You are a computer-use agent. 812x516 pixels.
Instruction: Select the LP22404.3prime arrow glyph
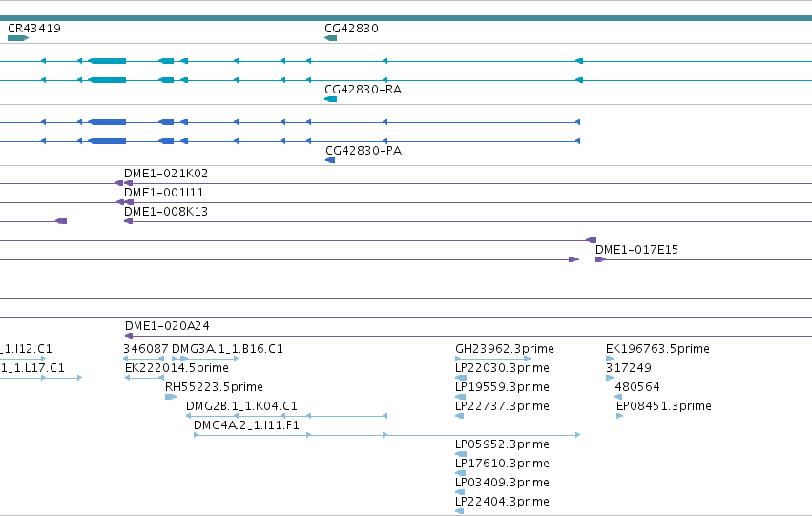(x=459, y=512)
